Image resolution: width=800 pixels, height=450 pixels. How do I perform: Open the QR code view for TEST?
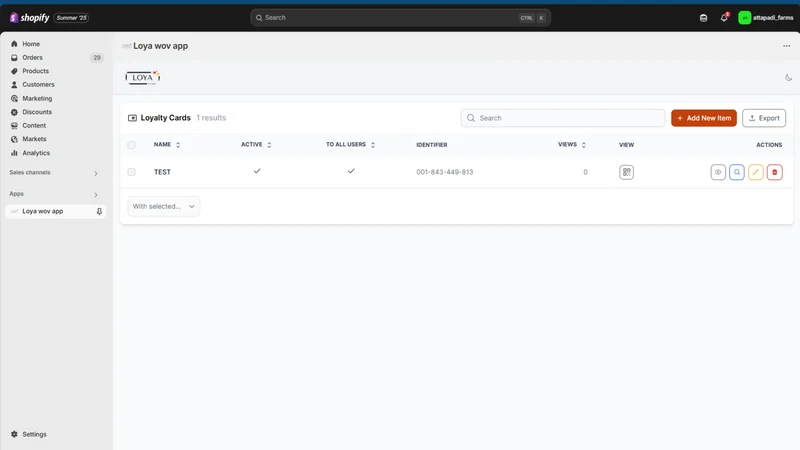tap(627, 172)
